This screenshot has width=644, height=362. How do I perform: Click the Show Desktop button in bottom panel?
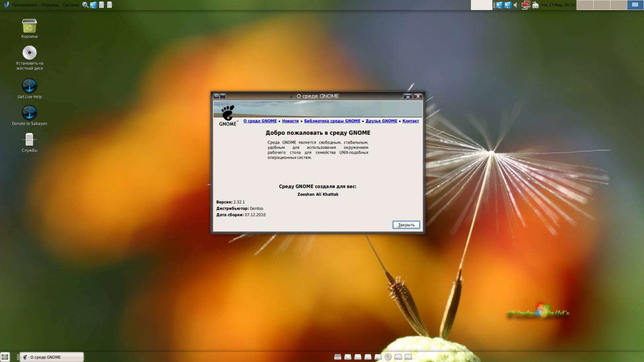[5, 357]
